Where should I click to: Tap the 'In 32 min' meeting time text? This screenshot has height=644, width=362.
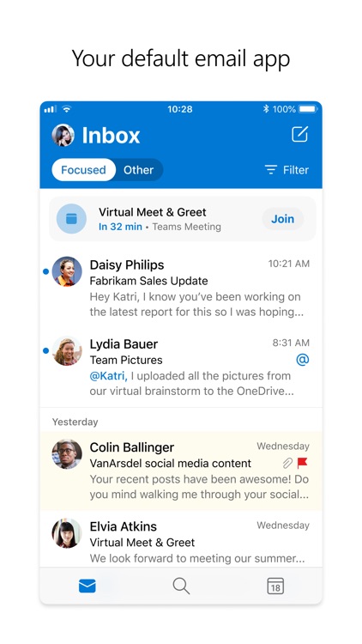point(120,227)
